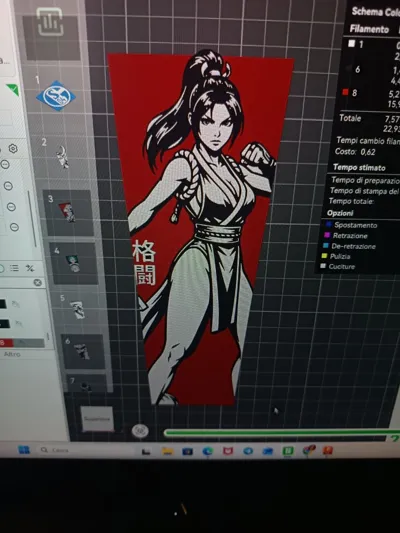
Task: Select plate 5 thumbnail
Action: [78, 310]
